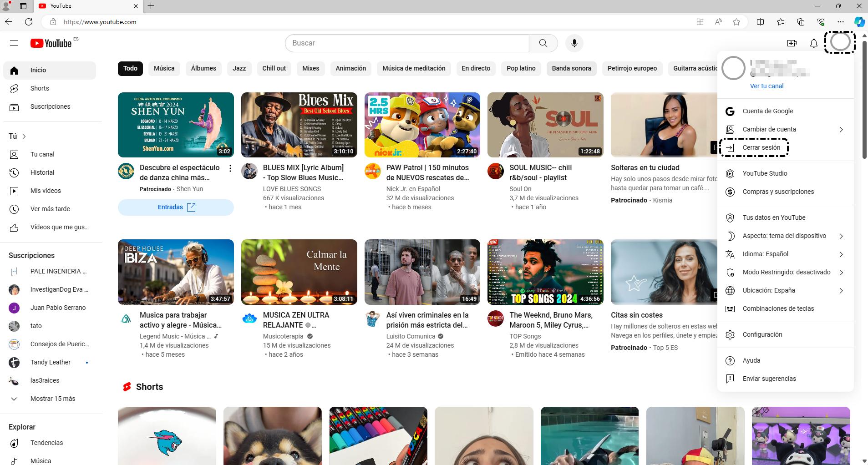This screenshot has height=465, width=868.
Task: Open Cuenta de Google
Action: (x=785, y=111)
